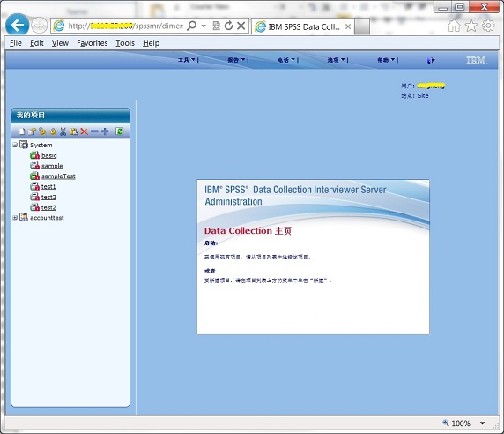Click the logout icon beside the 帮助 menu
Screen dimensions: 504x434
[x=431, y=61]
